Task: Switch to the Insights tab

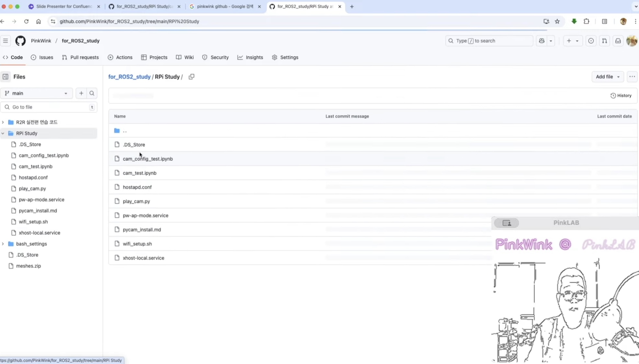Action: pos(250,57)
